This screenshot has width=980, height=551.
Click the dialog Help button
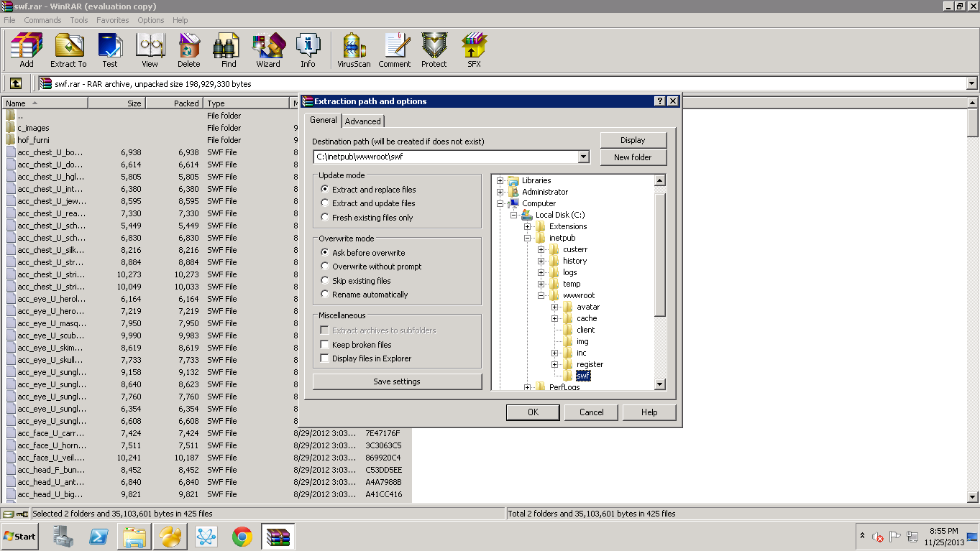pos(649,412)
